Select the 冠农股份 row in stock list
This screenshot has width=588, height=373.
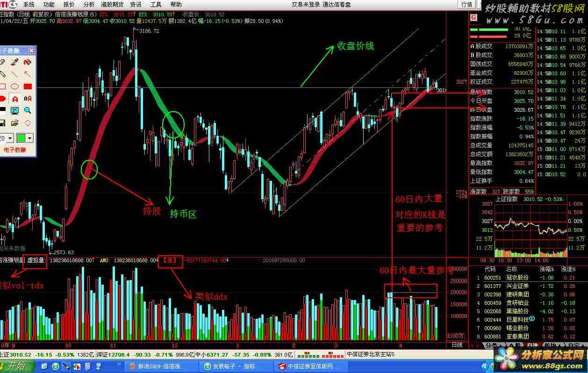coord(528,278)
